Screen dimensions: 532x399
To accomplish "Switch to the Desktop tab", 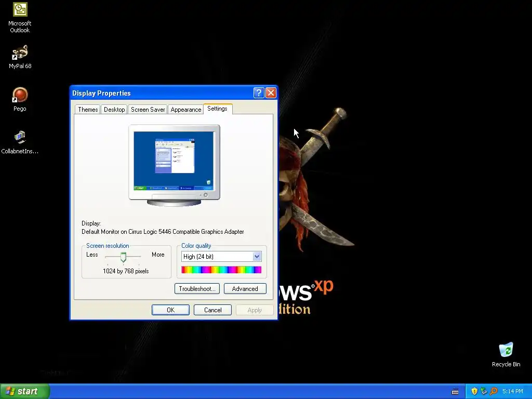I will coord(114,109).
